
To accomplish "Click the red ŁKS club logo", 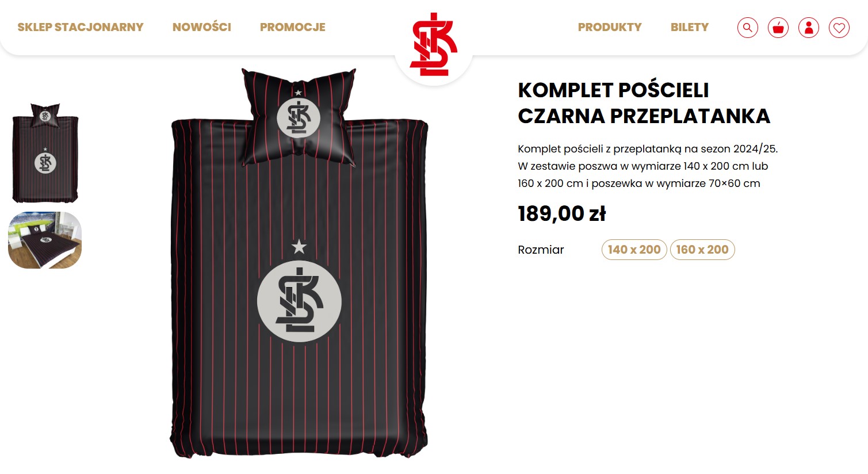I will (433, 44).
